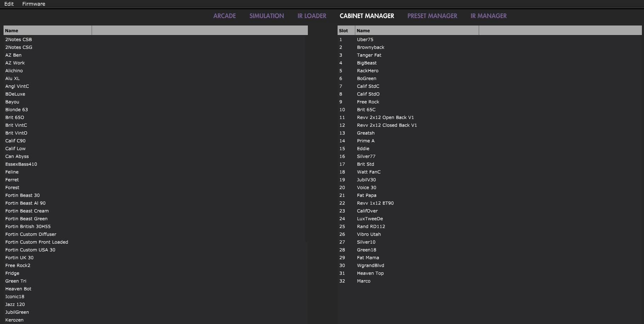The width and height of the screenshot is (644, 324).
Task: Choose Fortin Custom Front Loaded cabinet
Action: [x=36, y=242]
